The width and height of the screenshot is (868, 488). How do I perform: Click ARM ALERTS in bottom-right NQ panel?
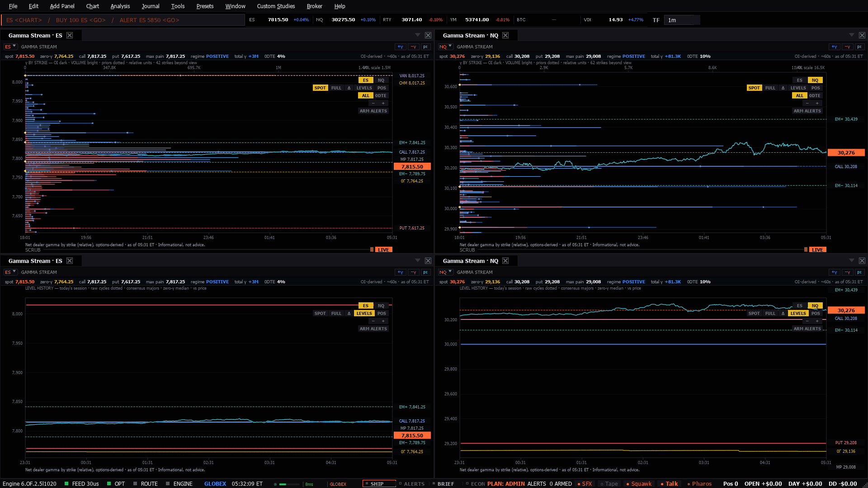807,329
